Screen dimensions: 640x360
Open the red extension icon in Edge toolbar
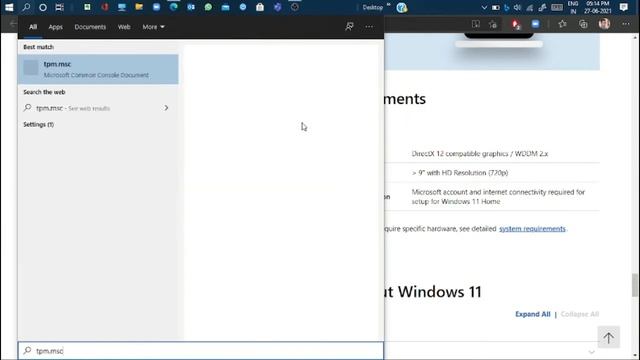click(x=516, y=24)
